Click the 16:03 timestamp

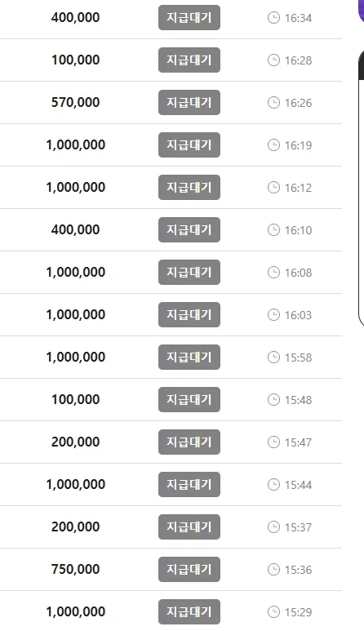coord(298,315)
